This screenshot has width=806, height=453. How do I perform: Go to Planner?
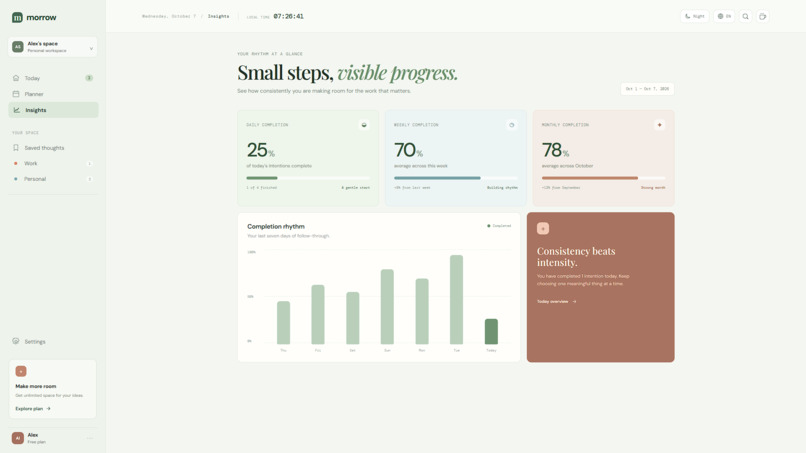click(53, 94)
